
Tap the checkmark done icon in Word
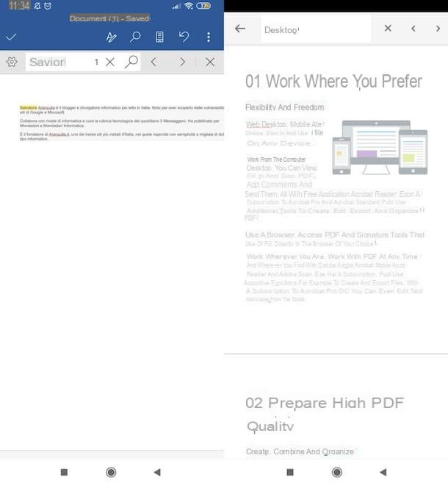(x=11, y=37)
